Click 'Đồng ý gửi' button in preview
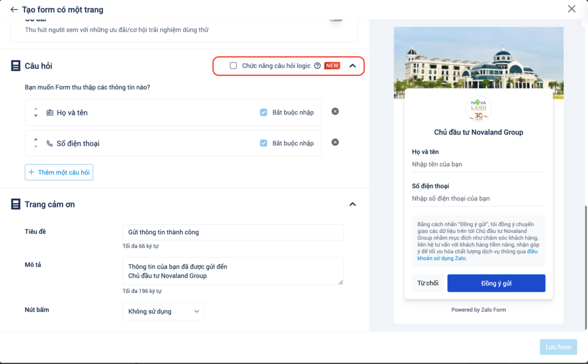 [x=496, y=283]
